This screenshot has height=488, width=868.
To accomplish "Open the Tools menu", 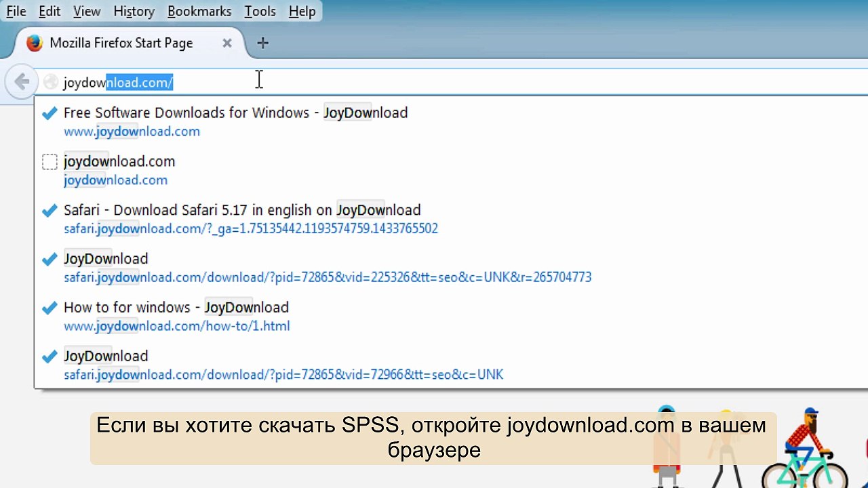I will [260, 12].
